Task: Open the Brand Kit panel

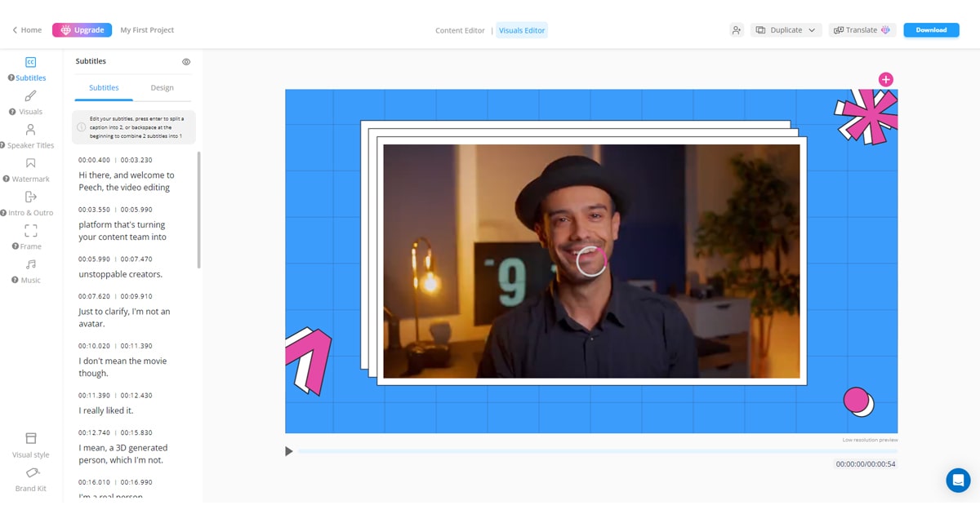Action: (x=30, y=473)
